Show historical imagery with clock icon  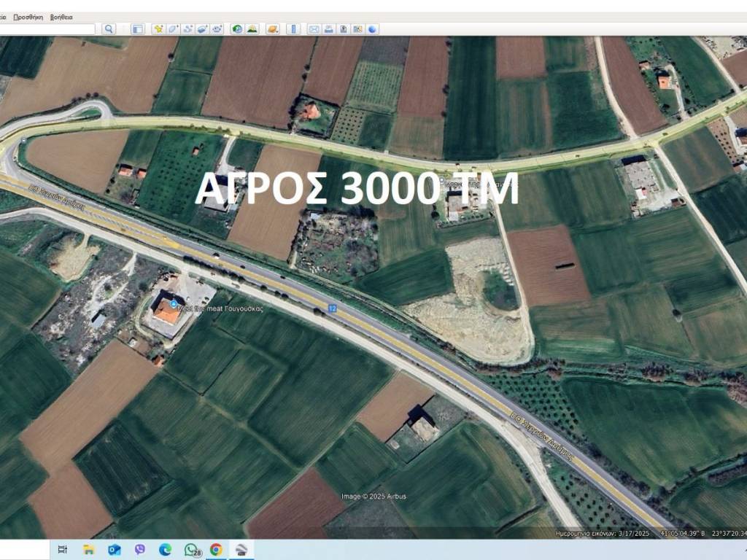(237, 29)
